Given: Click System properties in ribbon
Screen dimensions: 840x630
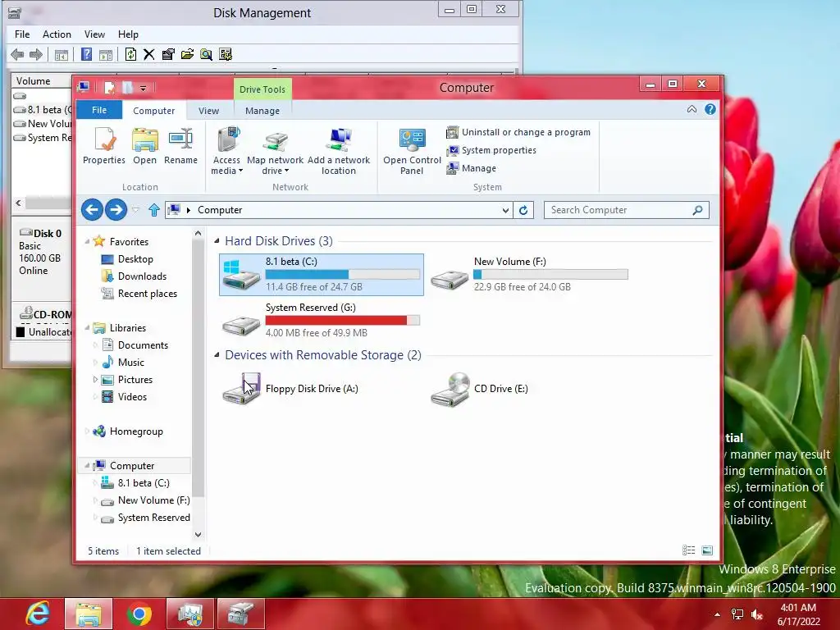Looking at the screenshot, I should pos(491,150).
